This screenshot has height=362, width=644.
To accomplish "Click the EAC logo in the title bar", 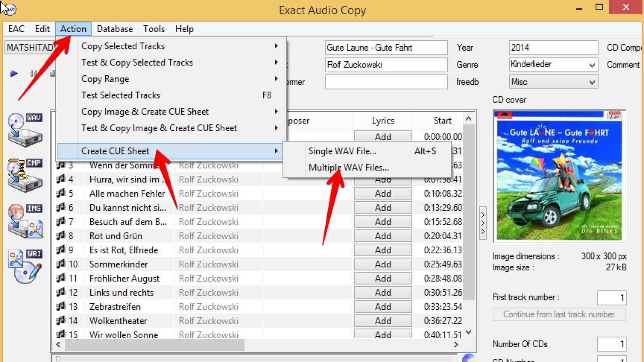I will coord(10,9).
